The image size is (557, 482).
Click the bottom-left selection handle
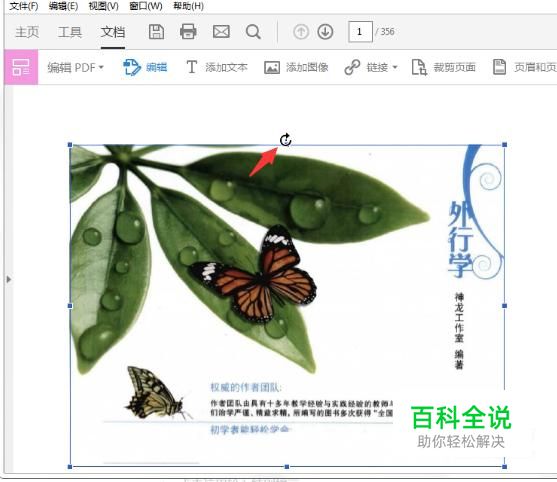[x=70, y=466]
